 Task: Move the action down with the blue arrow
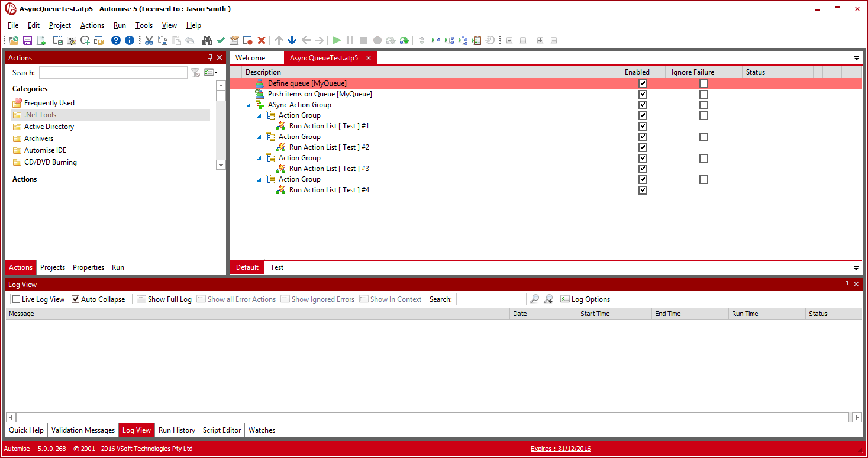pyautogui.click(x=292, y=40)
